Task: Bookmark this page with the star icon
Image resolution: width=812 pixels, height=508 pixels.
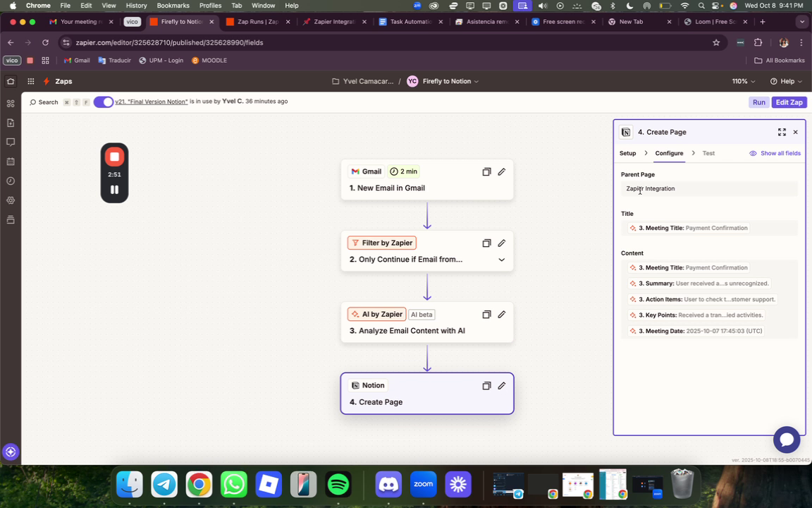Action: pos(716,42)
